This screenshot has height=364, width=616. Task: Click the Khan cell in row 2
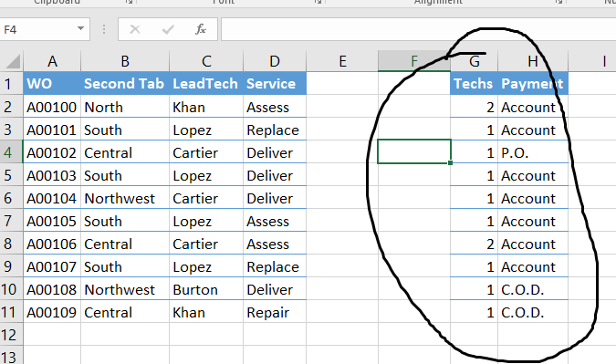(206, 107)
